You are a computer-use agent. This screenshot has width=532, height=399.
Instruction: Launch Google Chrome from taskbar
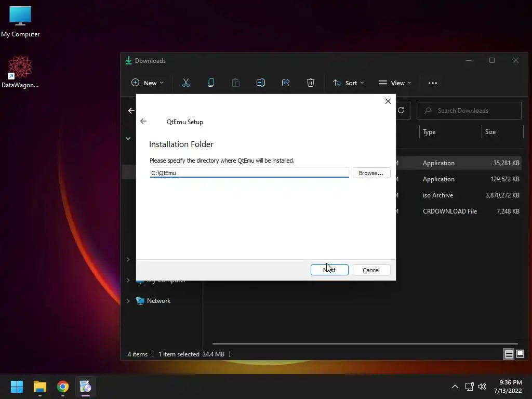[x=63, y=387]
